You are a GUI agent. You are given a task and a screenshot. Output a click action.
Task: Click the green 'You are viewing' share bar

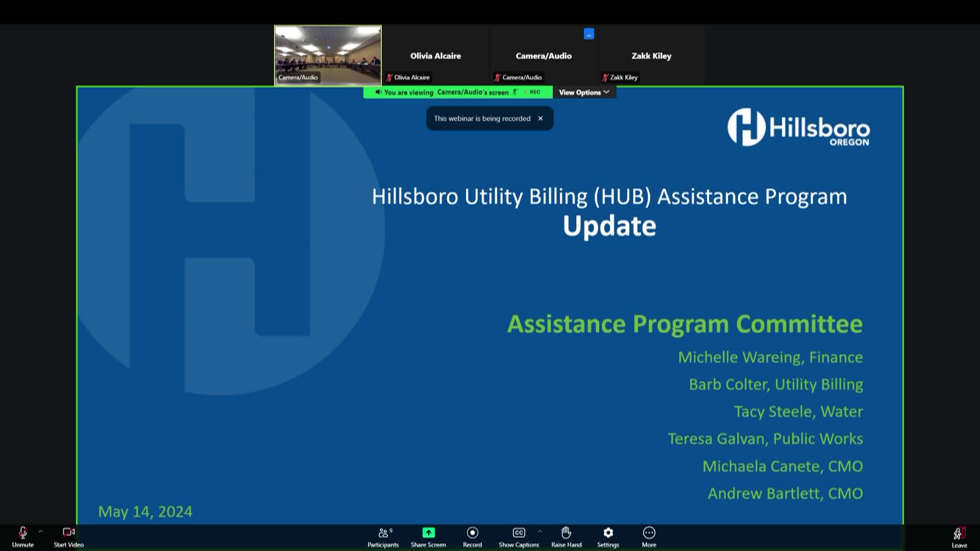pyautogui.click(x=458, y=92)
